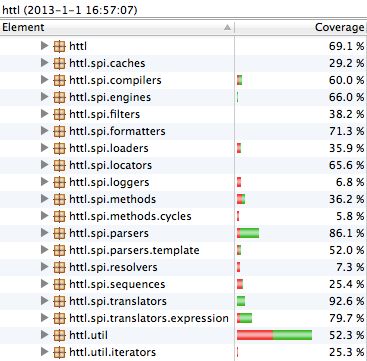Image resolution: width=367 pixels, height=361 pixels.
Task: Click the httl.util.iterators package icon
Action: pos(59,352)
